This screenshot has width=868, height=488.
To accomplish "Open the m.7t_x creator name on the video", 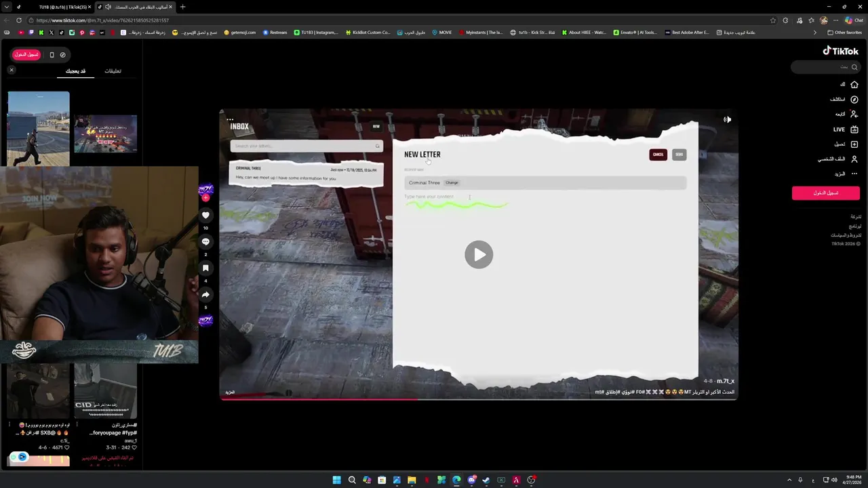I will tap(726, 381).
